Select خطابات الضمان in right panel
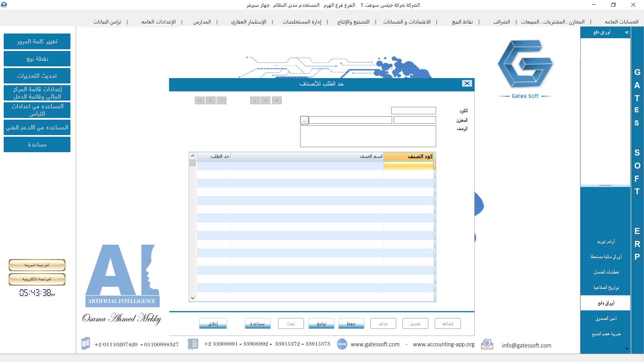Viewport: 644px width, 362px height. click(606, 272)
